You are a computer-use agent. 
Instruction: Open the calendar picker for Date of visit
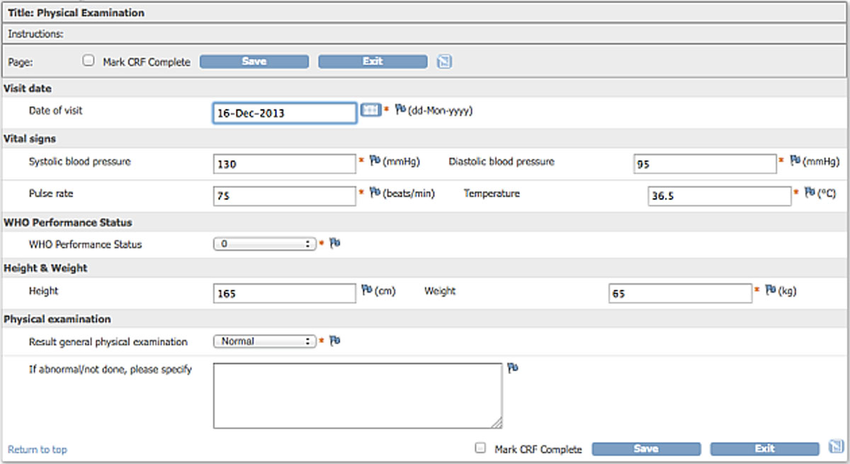tap(370, 110)
